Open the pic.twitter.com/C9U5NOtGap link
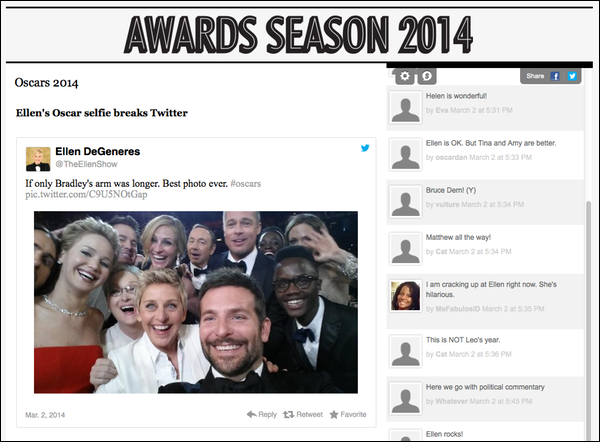600x442 pixels. click(x=86, y=194)
